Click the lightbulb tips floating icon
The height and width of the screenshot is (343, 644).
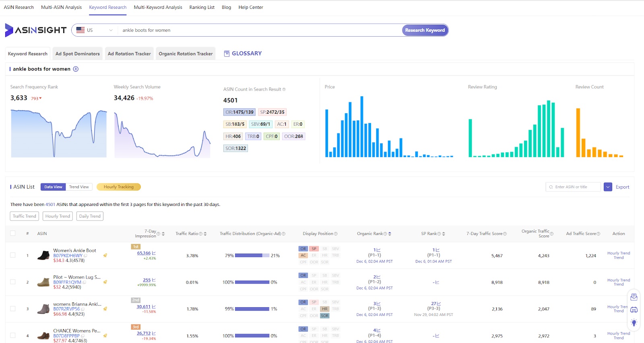(634, 322)
